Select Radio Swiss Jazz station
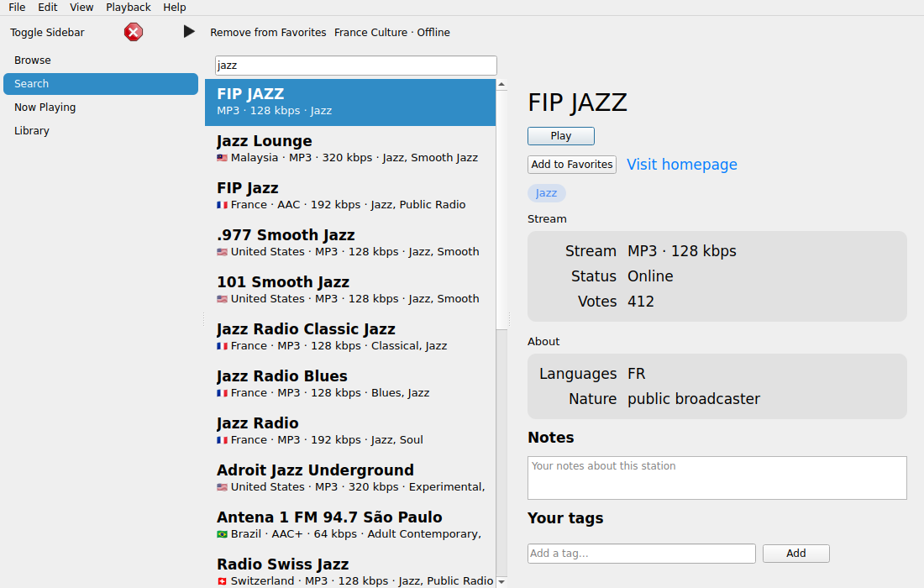 coord(350,570)
